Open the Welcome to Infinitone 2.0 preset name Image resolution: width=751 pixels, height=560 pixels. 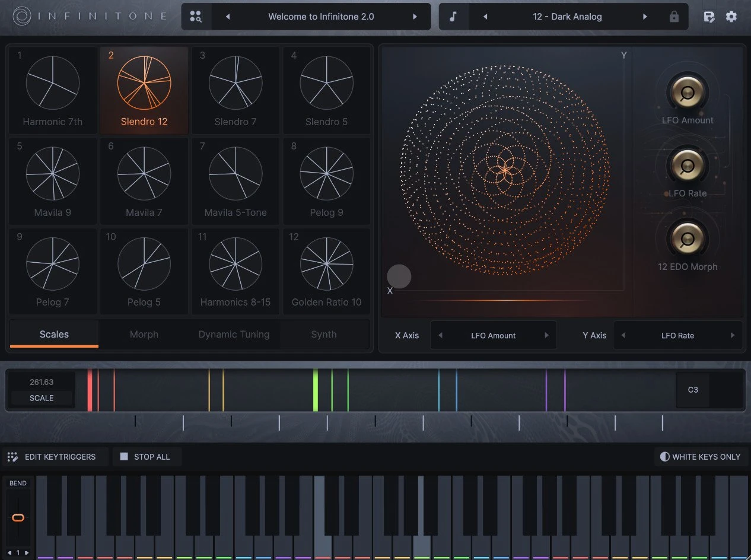[321, 17]
